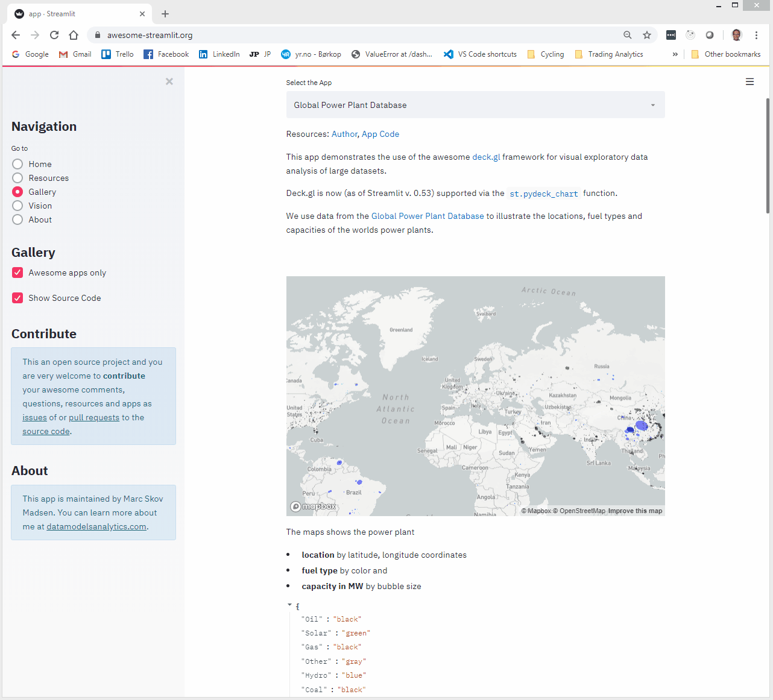Click the st.pydeck_chart code text
The image size is (773, 700).
(543, 194)
